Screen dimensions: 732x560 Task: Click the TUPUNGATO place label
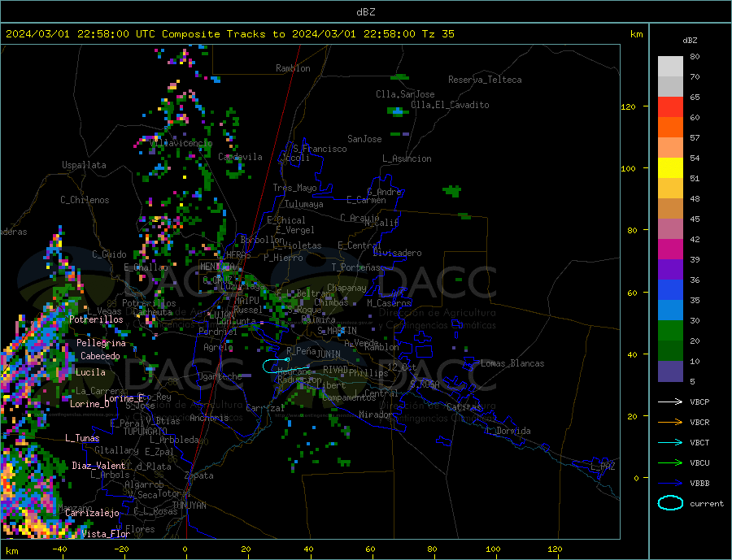click(146, 432)
